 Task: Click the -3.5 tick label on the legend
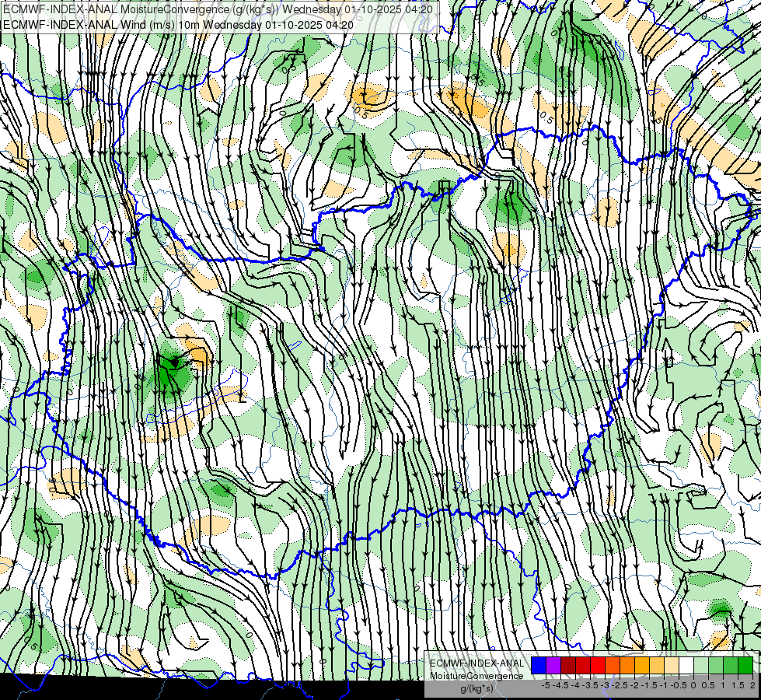point(591,685)
